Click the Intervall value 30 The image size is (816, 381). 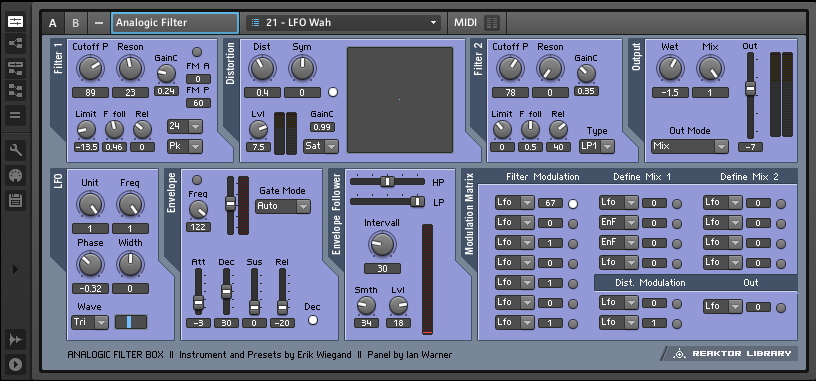point(382,269)
